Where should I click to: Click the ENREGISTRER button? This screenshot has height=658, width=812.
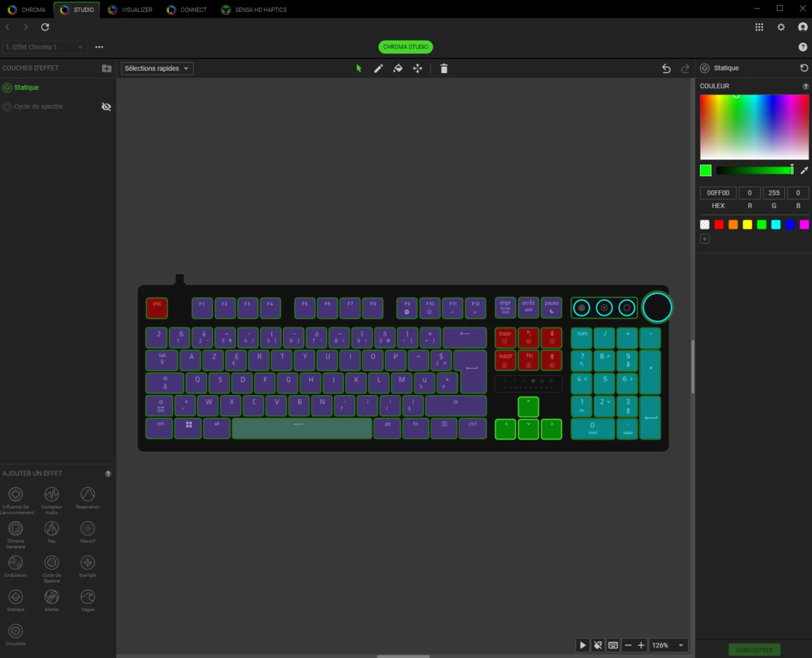pos(754,649)
